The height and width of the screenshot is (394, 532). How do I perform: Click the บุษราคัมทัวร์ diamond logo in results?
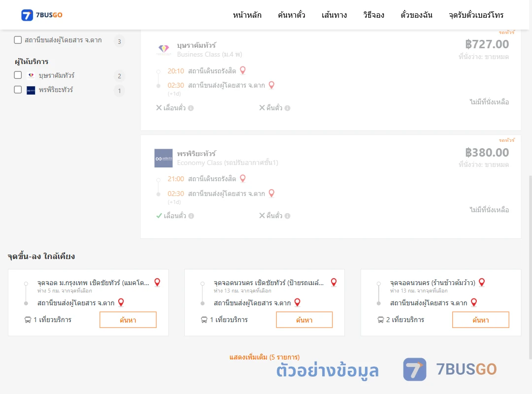pyautogui.click(x=164, y=50)
